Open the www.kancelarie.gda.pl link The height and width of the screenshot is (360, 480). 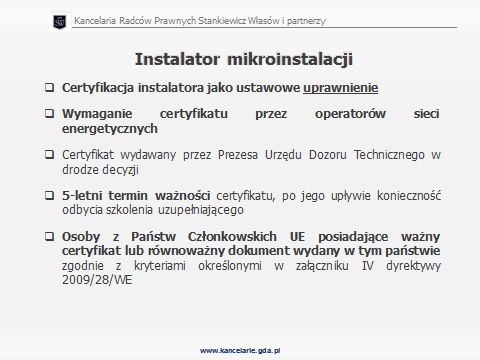tap(240, 350)
